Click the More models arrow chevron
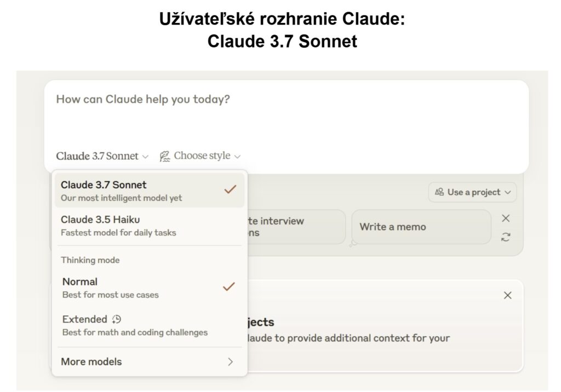The height and width of the screenshot is (392, 561). [230, 361]
